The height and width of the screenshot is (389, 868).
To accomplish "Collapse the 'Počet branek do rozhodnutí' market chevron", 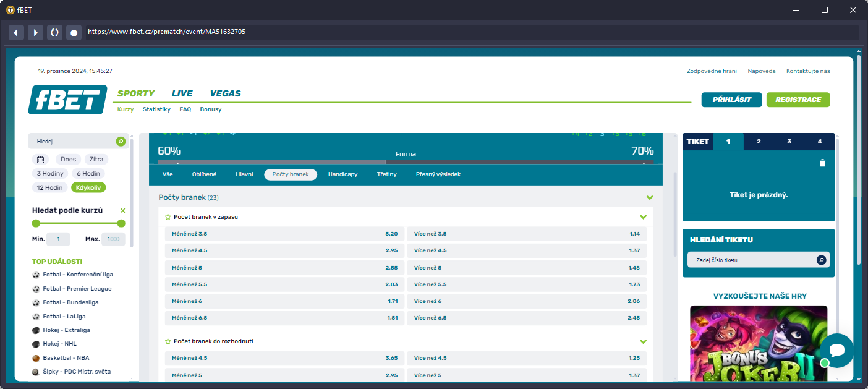I will tap(644, 341).
